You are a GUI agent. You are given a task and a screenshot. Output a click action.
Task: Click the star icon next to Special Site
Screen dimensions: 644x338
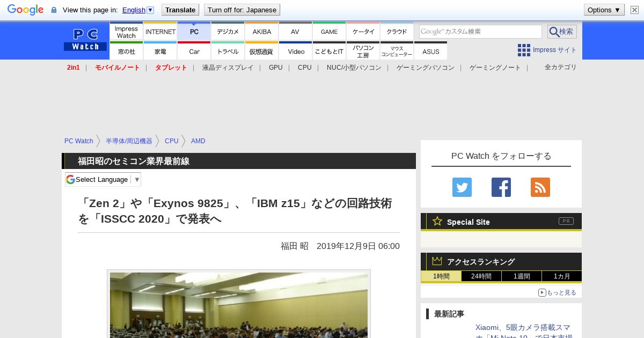point(437,221)
